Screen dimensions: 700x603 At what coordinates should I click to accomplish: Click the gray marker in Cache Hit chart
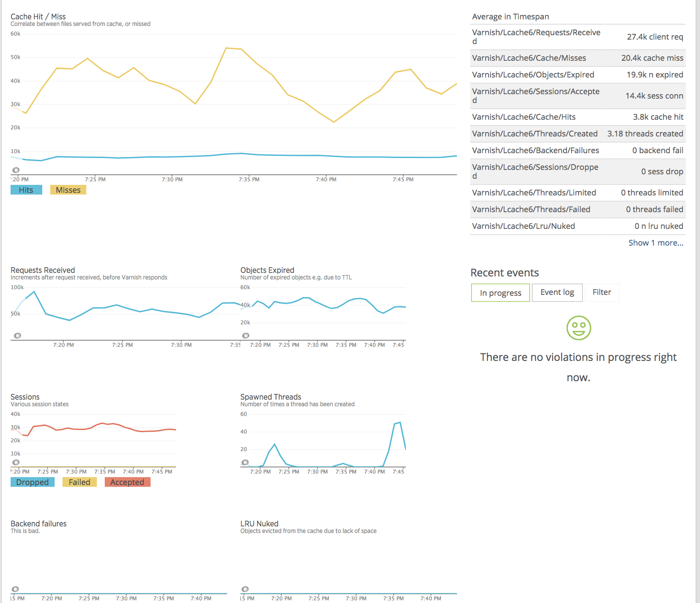point(16,170)
